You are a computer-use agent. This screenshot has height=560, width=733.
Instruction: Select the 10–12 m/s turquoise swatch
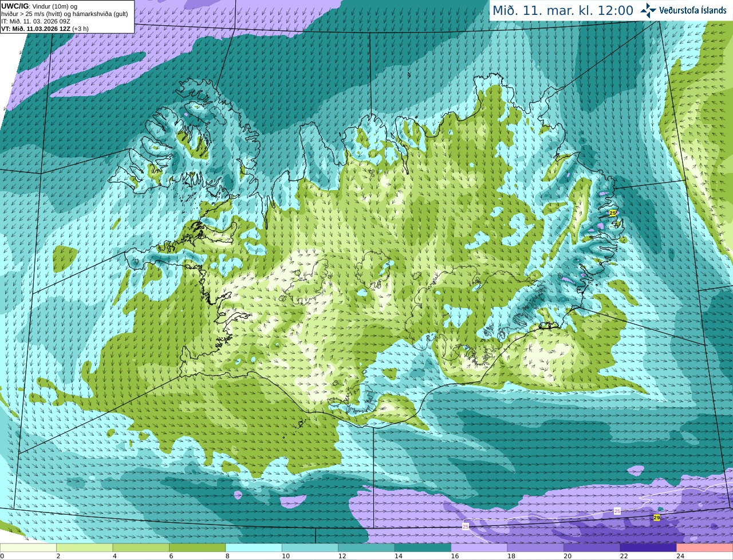(x=310, y=547)
